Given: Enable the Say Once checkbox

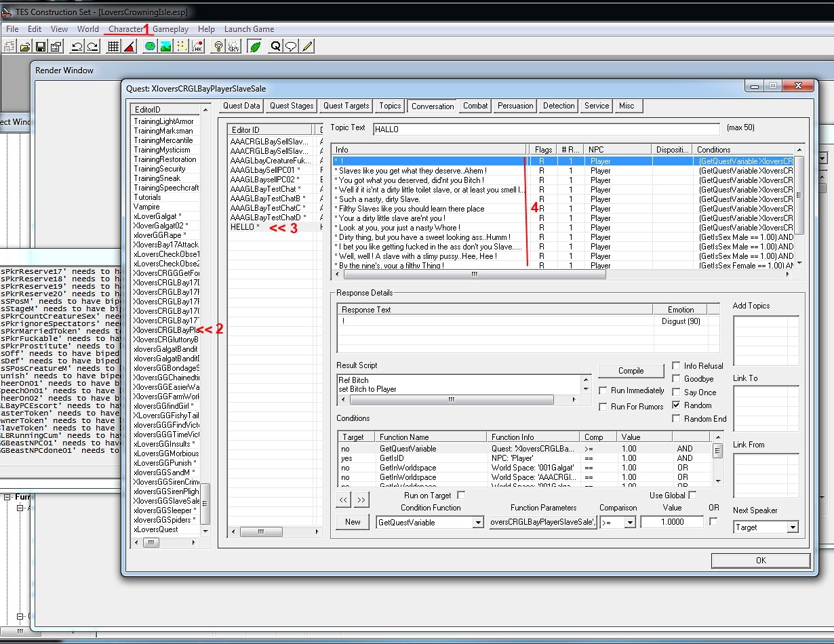Looking at the screenshot, I should [677, 392].
